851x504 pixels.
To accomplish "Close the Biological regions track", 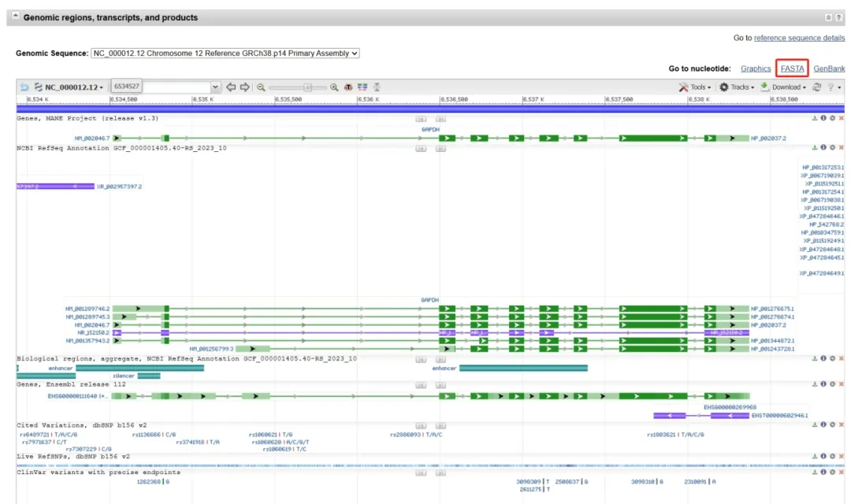I will 842,358.
